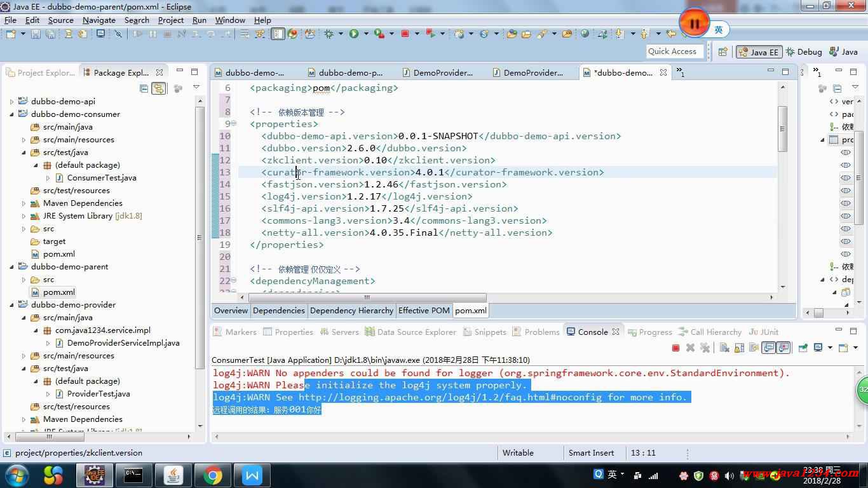Toggle show console when standard out changes
This screenshot has height=488, width=868.
pos(769,348)
